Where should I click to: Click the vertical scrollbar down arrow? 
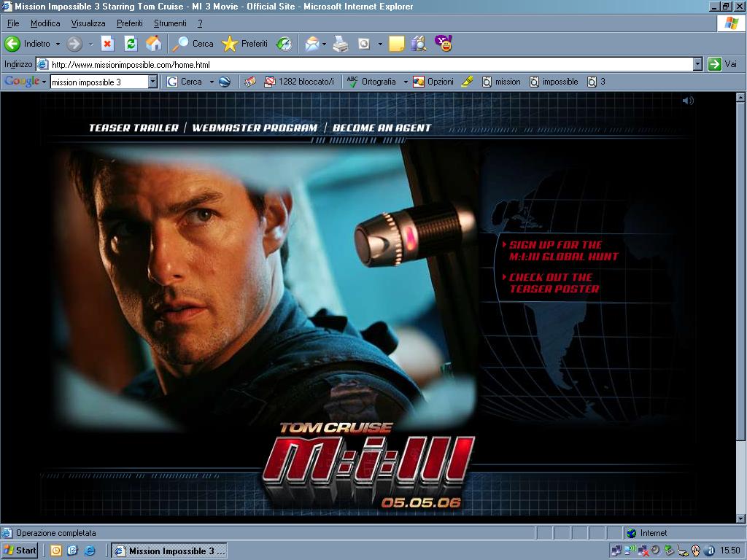coord(741,518)
